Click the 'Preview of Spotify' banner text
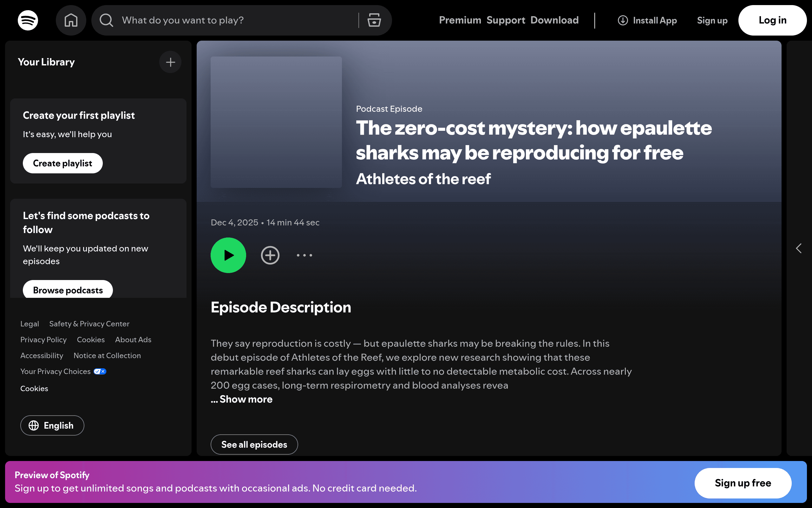 click(52, 475)
